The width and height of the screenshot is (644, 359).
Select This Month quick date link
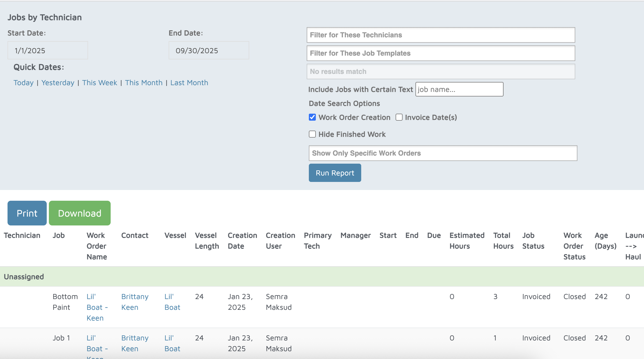(x=144, y=83)
